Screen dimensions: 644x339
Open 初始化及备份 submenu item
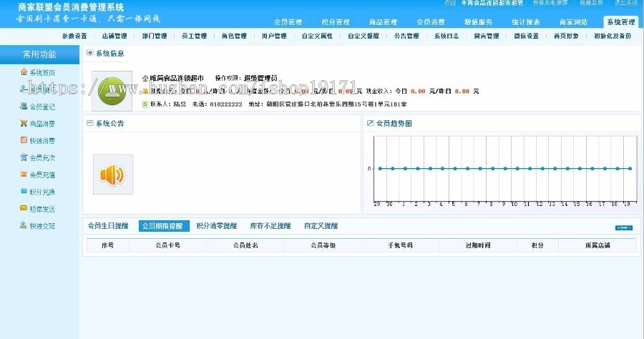click(613, 36)
